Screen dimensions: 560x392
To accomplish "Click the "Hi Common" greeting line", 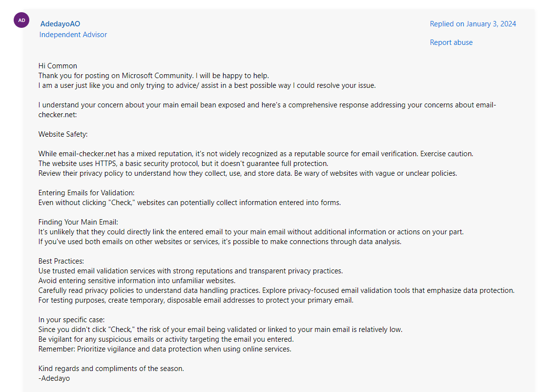I will (58, 66).
